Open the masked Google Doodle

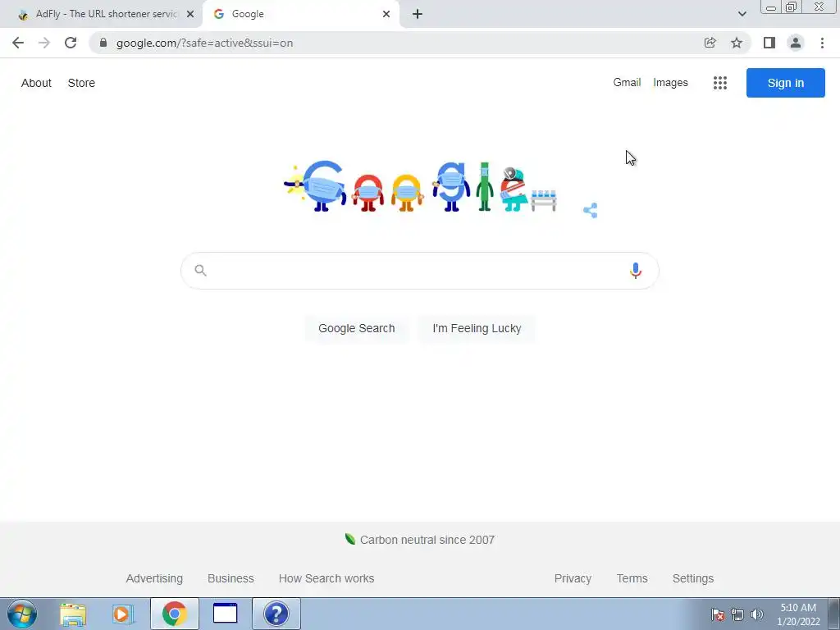[x=420, y=186]
